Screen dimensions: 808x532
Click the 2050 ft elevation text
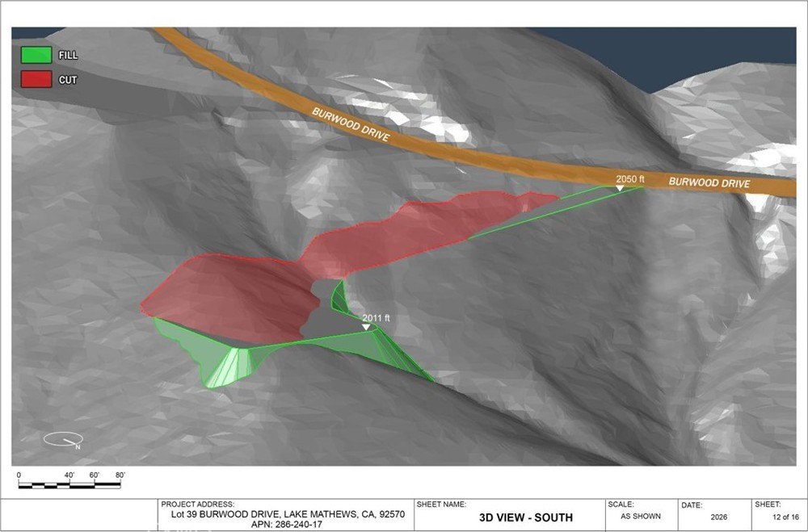point(629,179)
